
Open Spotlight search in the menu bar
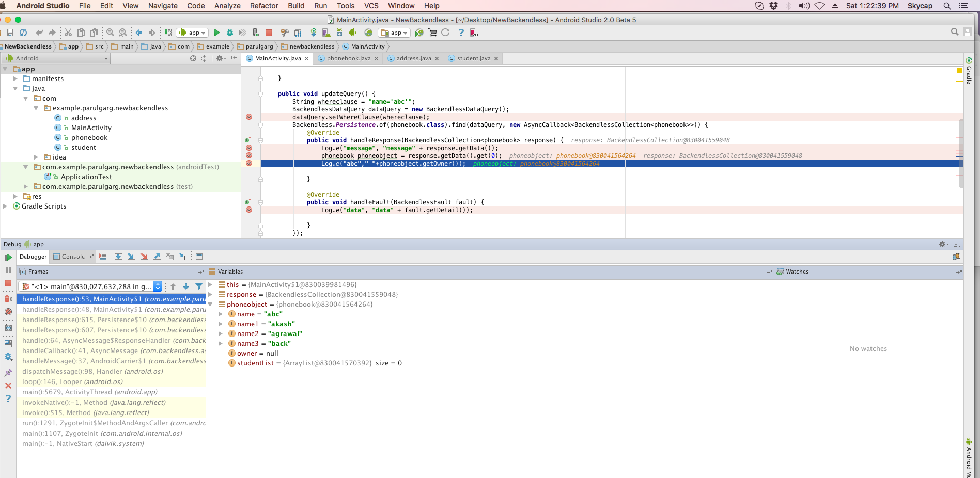pos(947,6)
